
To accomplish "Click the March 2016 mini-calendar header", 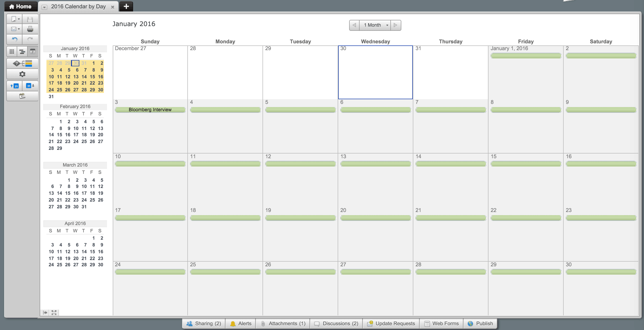I will [75, 165].
